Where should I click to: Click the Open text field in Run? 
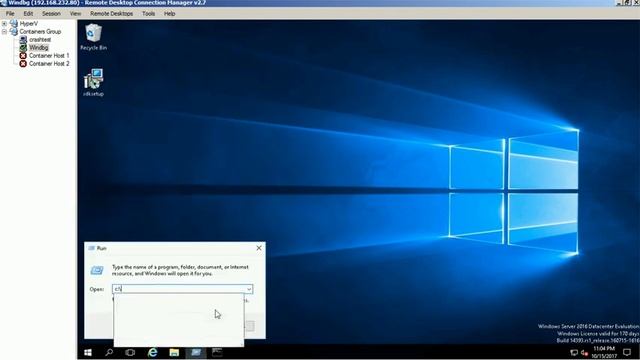point(178,289)
